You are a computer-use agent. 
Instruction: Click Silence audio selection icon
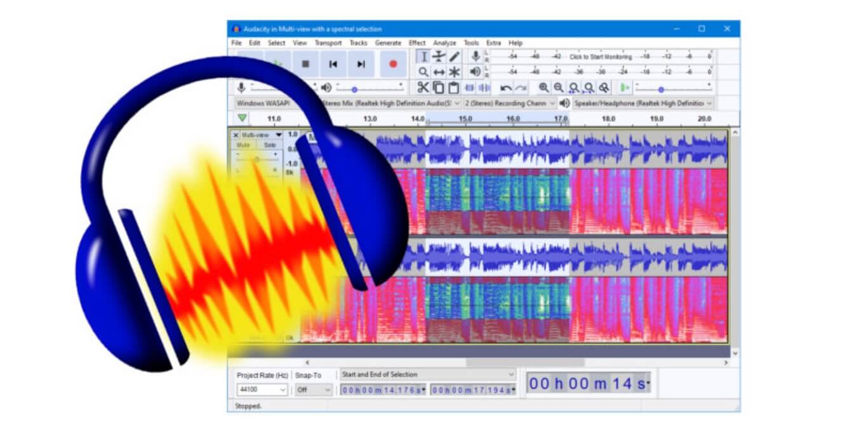pyautogui.click(x=484, y=88)
